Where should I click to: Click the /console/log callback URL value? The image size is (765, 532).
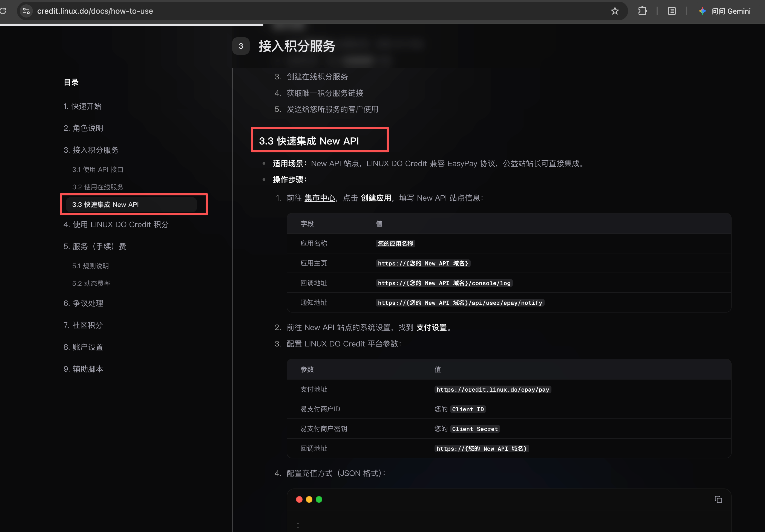coord(444,283)
